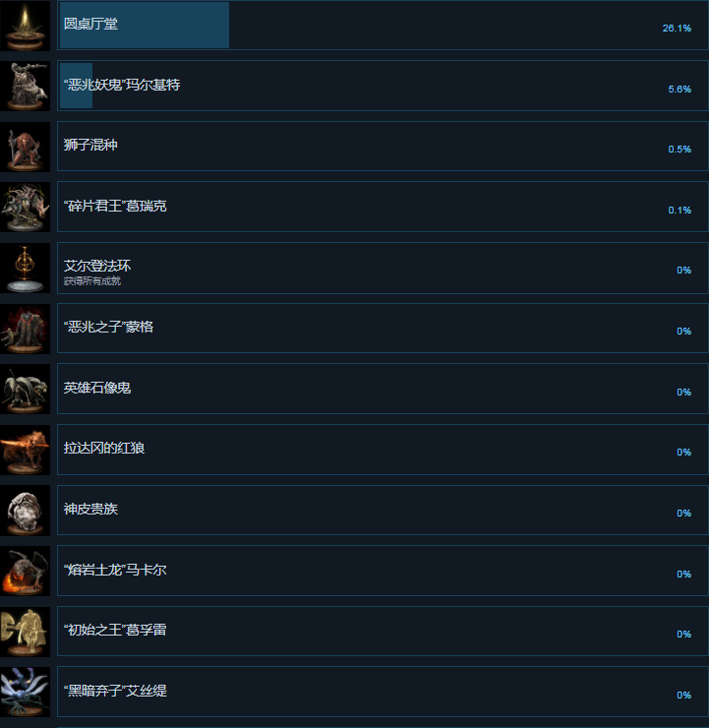Screen dimensions: 709x728
Task: Click the 5.6% percentage for 玛尔基特
Action: (x=679, y=90)
